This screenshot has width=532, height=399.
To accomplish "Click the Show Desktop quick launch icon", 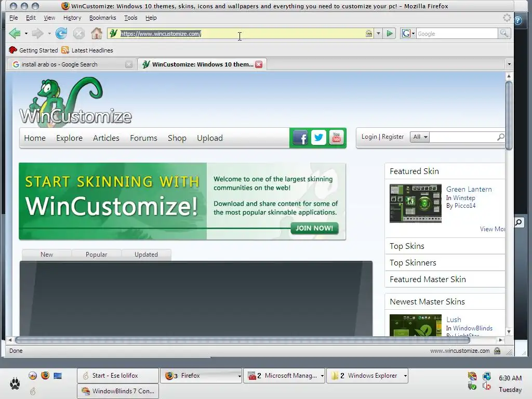I will [x=58, y=376].
